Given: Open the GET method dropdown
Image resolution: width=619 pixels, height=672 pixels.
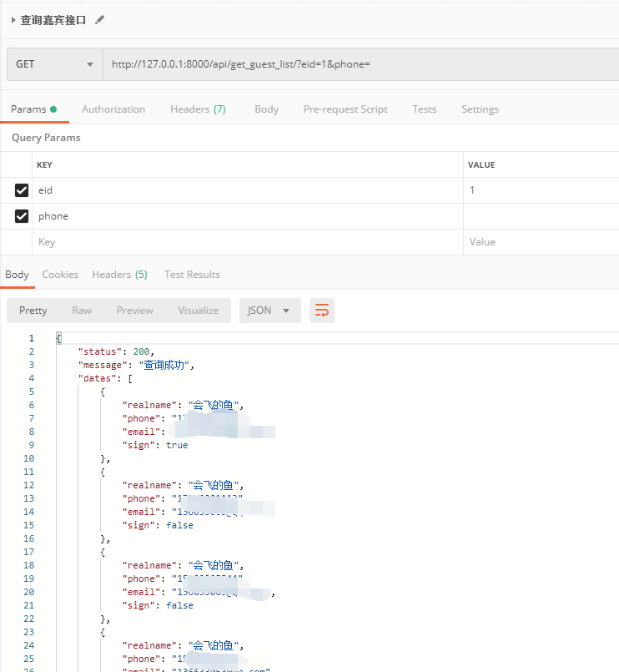Looking at the screenshot, I should [54, 64].
